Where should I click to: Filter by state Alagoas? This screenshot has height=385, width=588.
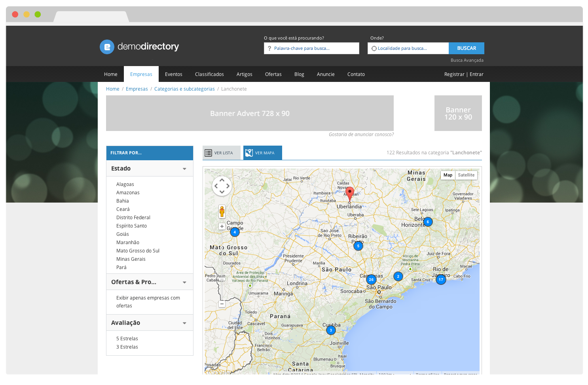click(x=125, y=184)
